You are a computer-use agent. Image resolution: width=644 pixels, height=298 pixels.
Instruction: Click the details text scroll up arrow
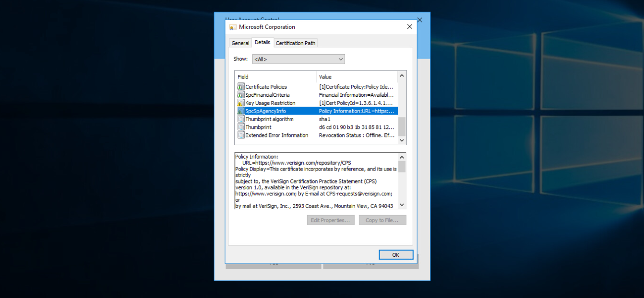tap(402, 157)
